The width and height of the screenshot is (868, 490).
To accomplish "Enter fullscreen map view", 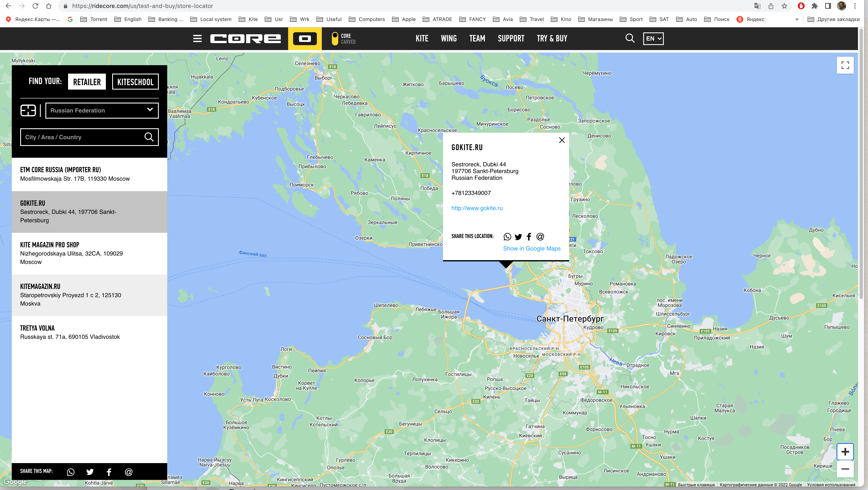I will 845,65.
